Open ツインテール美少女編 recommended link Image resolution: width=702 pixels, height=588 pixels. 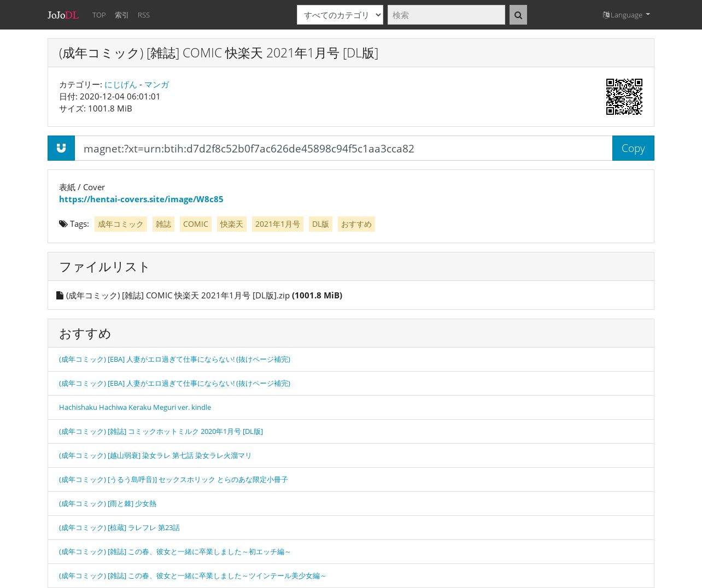pyautogui.click(x=192, y=575)
